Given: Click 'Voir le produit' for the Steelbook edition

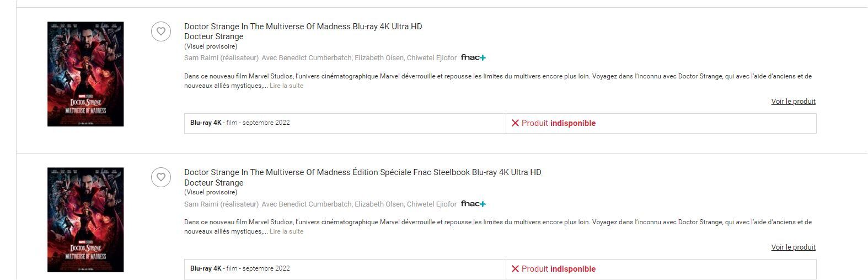Looking at the screenshot, I should [x=793, y=247].
